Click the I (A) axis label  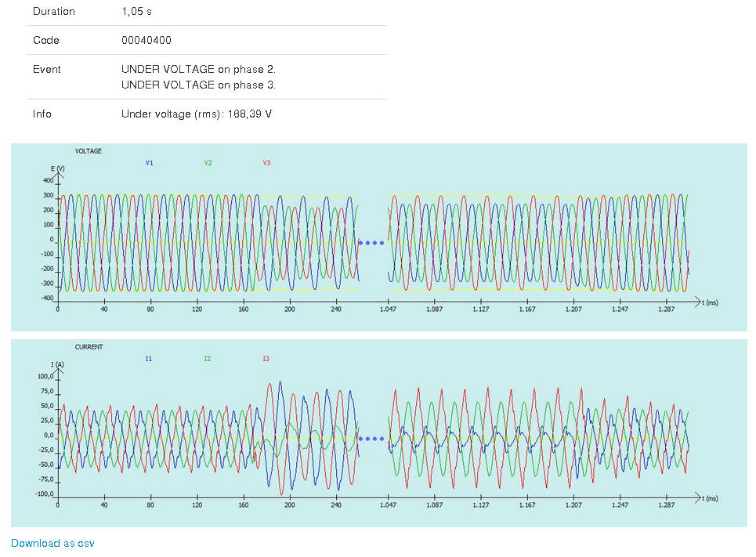point(57,364)
